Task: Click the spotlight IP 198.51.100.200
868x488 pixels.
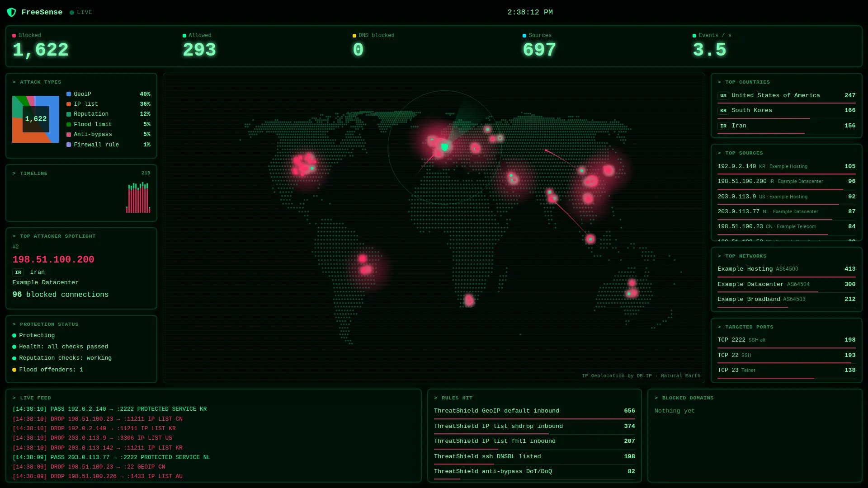Action: tap(53, 260)
